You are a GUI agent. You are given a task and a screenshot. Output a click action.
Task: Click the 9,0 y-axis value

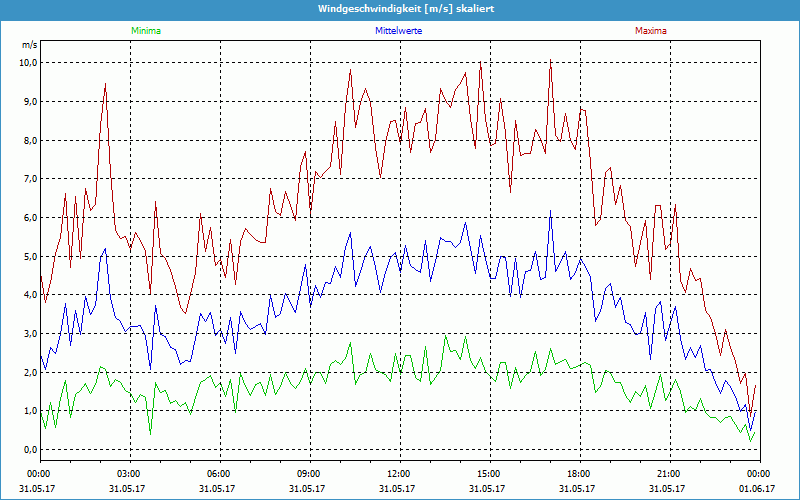click(x=31, y=102)
